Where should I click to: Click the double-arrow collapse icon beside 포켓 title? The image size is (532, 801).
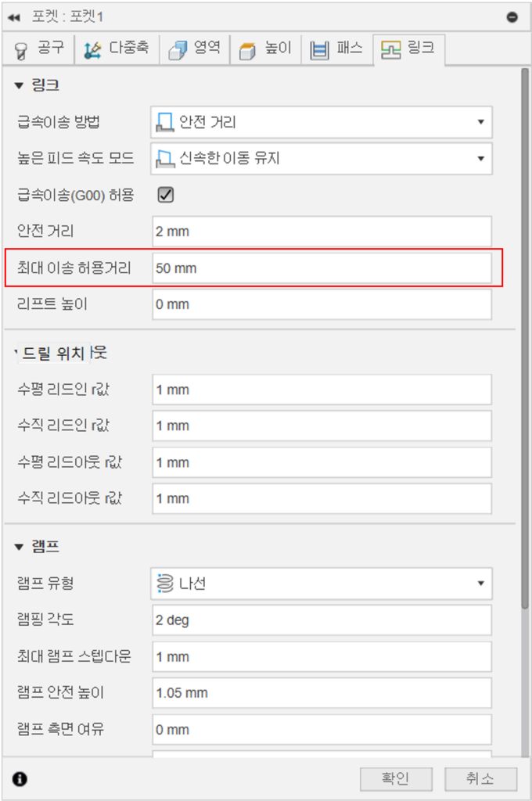pos(14,17)
